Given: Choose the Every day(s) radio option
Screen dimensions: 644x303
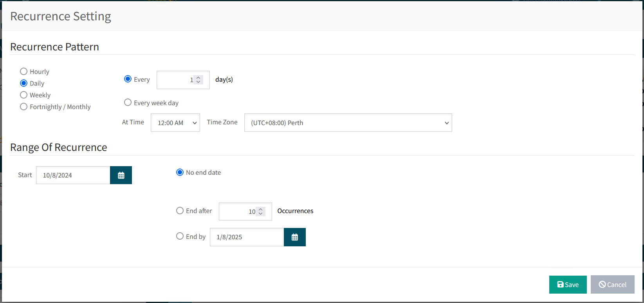Looking at the screenshot, I should coord(128,79).
